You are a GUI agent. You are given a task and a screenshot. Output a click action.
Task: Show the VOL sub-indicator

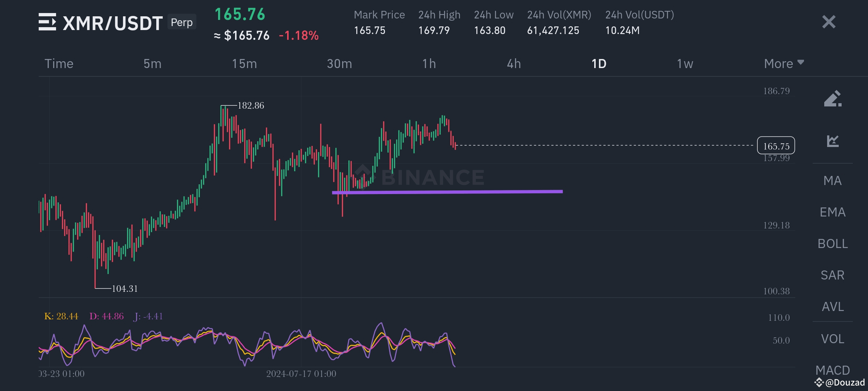(832, 339)
